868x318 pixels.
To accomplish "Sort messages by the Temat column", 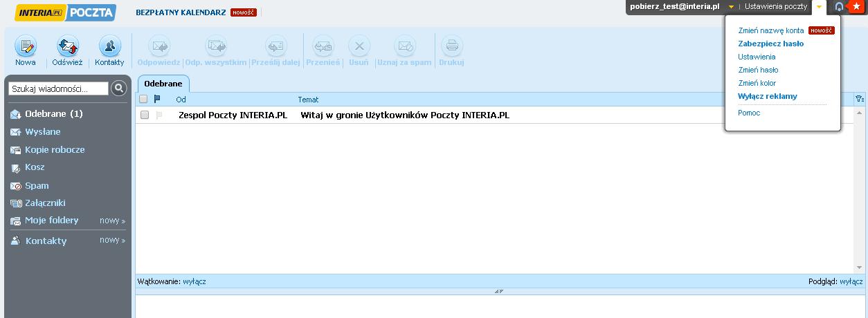I will 309,100.
